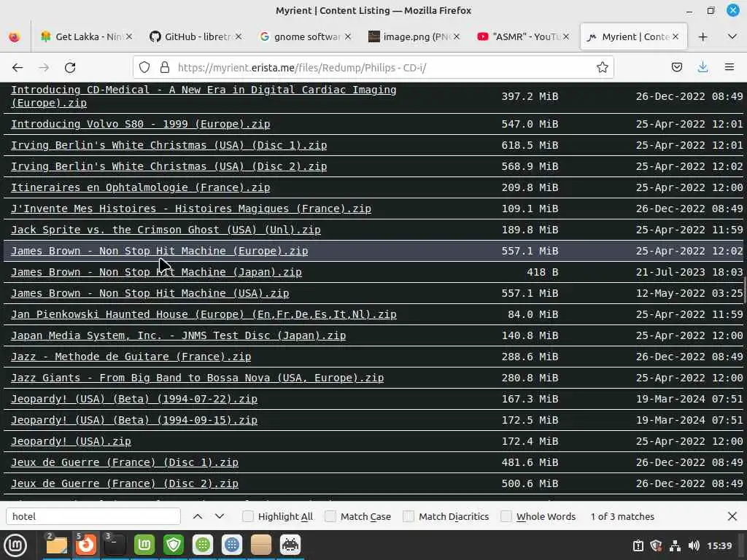Toggle Match Case checkbox

point(330,516)
